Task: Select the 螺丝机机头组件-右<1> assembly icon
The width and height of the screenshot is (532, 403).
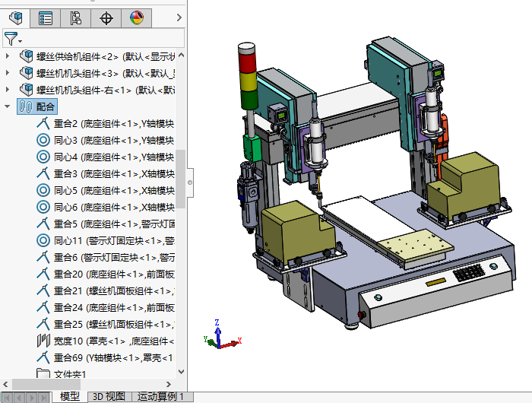Action: pyautogui.click(x=26, y=89)
